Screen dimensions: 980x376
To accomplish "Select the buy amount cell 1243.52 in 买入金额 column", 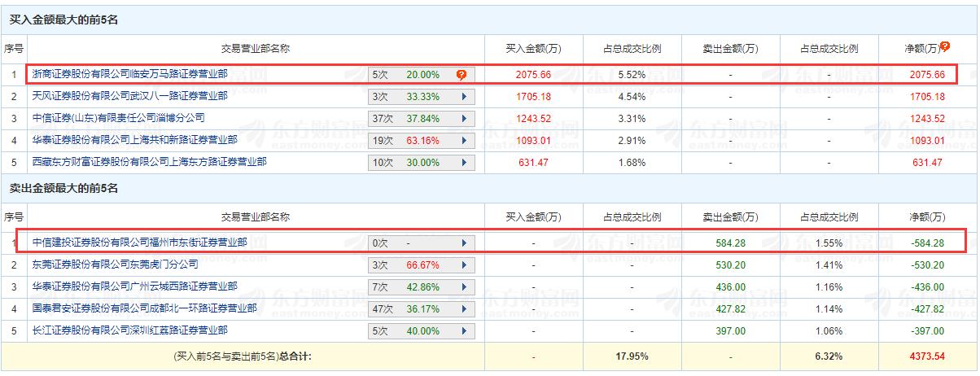I will tap(534, 119).
